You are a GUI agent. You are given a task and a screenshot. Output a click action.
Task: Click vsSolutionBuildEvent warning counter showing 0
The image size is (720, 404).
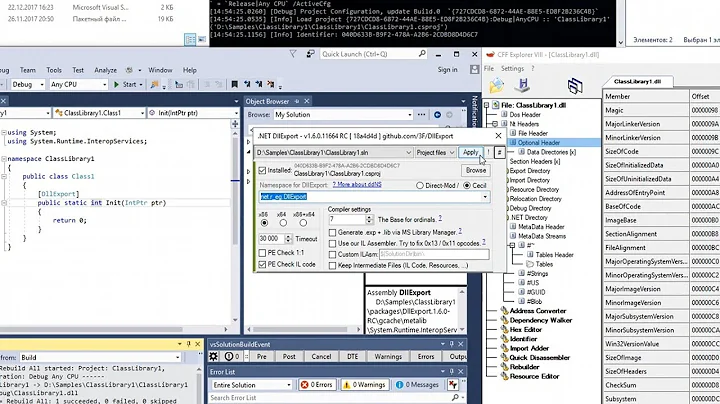[232, 357]
